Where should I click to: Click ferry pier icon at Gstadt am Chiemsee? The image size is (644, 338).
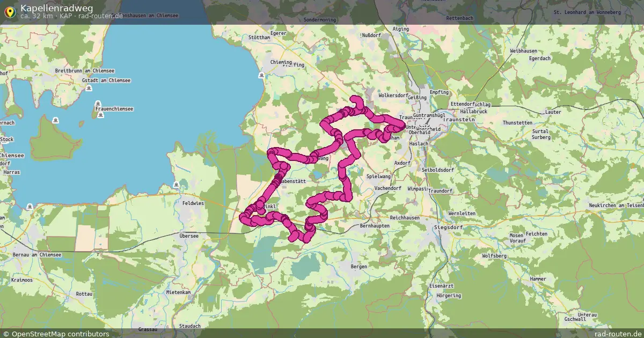[x=89, y=89]
